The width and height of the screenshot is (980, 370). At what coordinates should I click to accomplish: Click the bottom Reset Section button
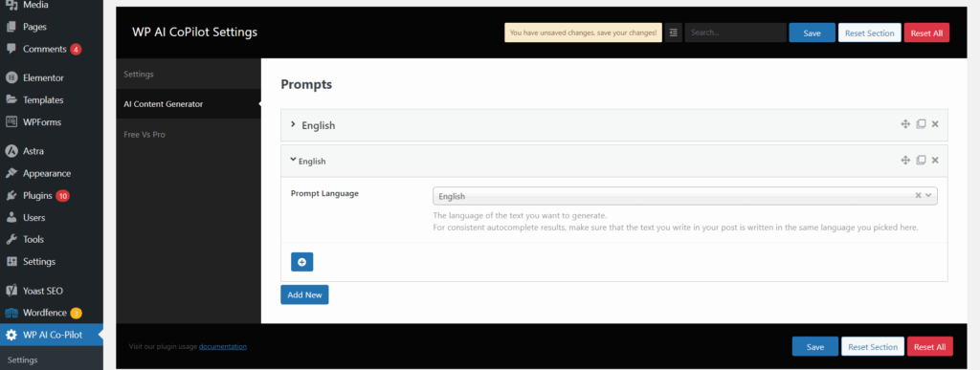873,347
